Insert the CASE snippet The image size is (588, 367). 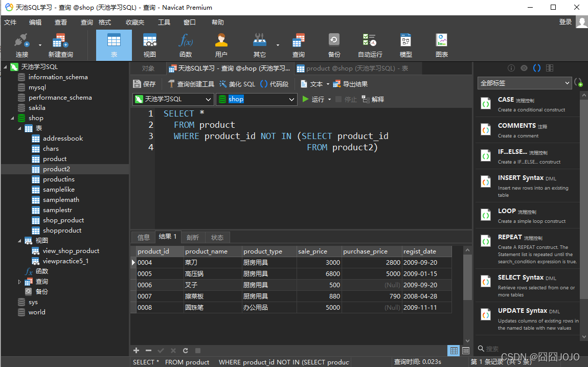[528, 104]
